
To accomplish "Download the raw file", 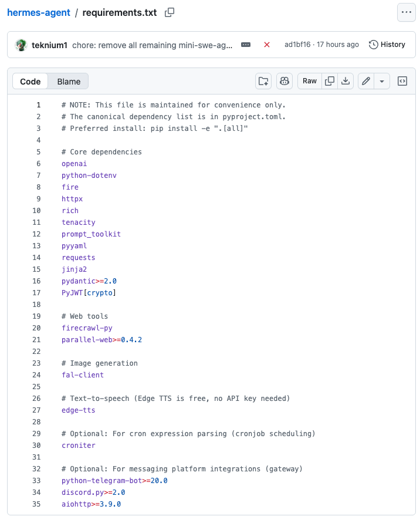I will pyautogui.click(x=346, y=81).
